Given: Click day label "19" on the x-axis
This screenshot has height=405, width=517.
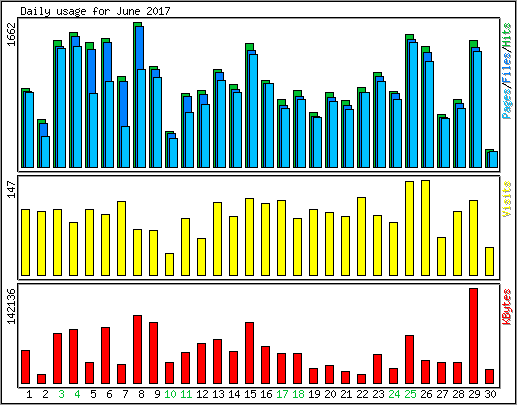Looking at the screenshot, I should (314, 394).
